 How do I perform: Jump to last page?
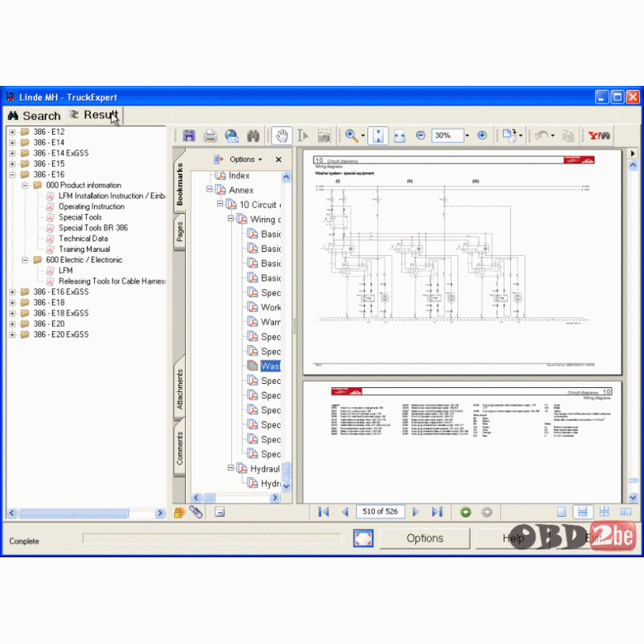click(x=437, y=512)
